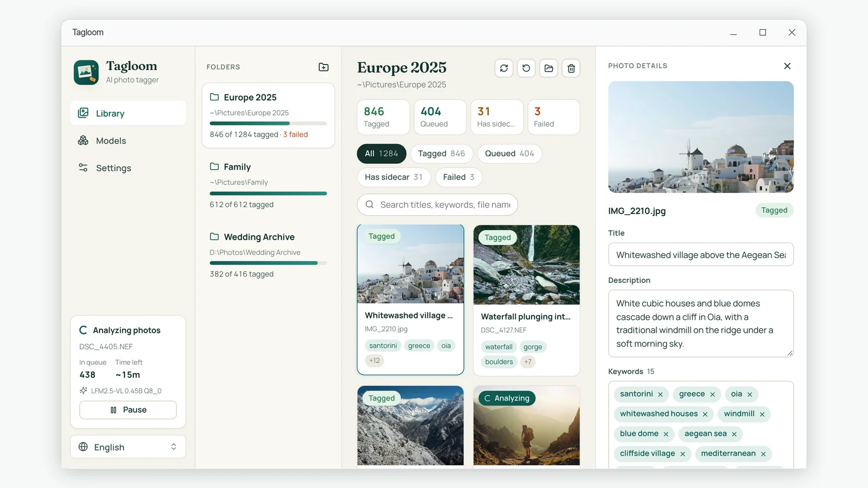Remove the santorini keyword chip
Screen dimensions: 868x488
[x=660, y=395]
